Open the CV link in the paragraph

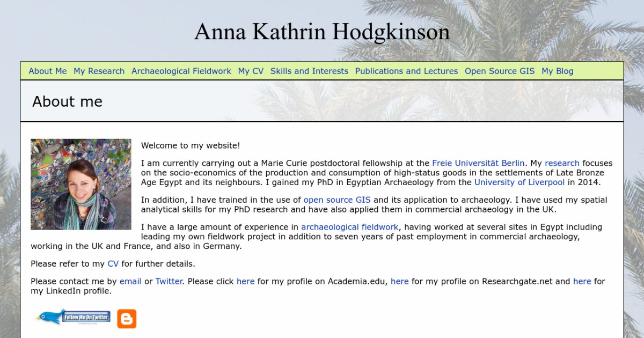113,264
